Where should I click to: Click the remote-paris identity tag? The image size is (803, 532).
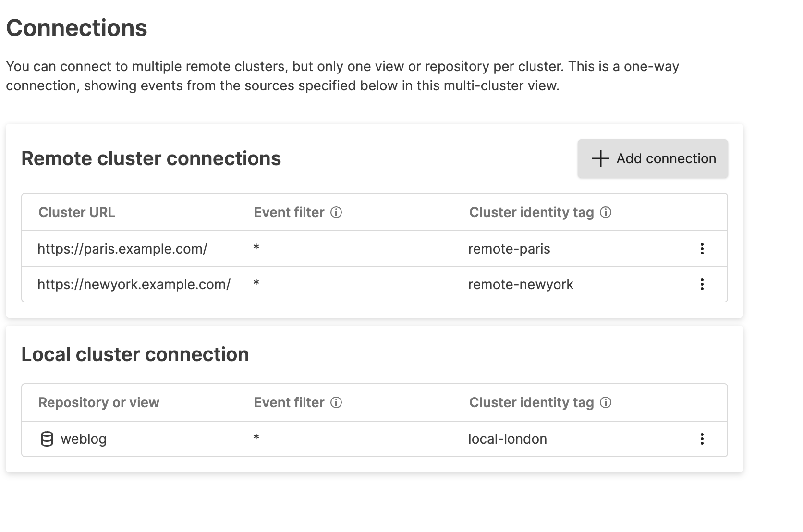(x=509, y=249)
